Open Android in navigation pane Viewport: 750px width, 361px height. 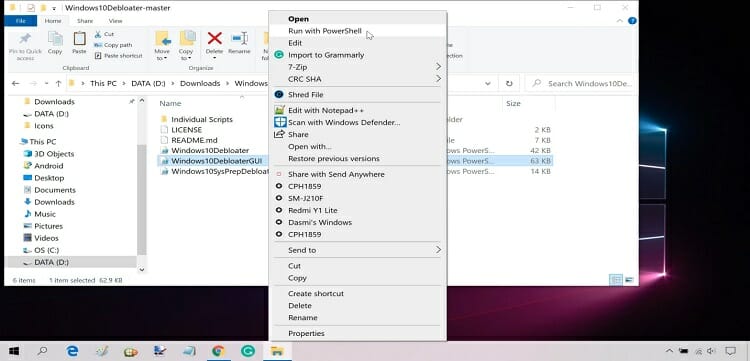click(48, 166)
